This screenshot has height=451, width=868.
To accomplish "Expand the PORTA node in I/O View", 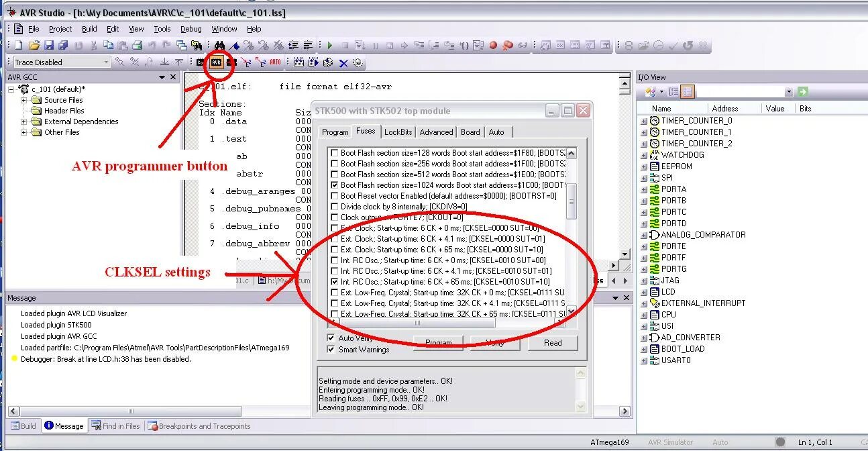I will (644, 189).
